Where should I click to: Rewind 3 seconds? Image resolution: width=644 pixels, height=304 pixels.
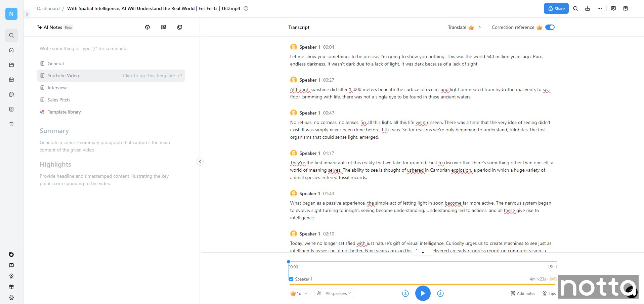click(405, 294)
